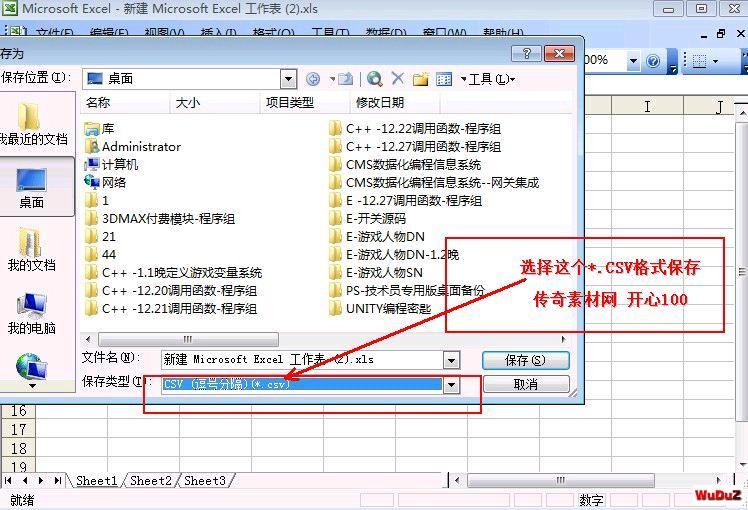Click row header 18 in Excel
748x510 pixels.
click(x=18, y=448)
